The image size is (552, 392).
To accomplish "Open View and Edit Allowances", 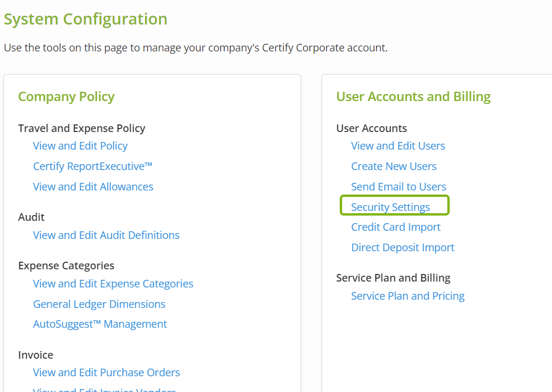I will point(93,187).
